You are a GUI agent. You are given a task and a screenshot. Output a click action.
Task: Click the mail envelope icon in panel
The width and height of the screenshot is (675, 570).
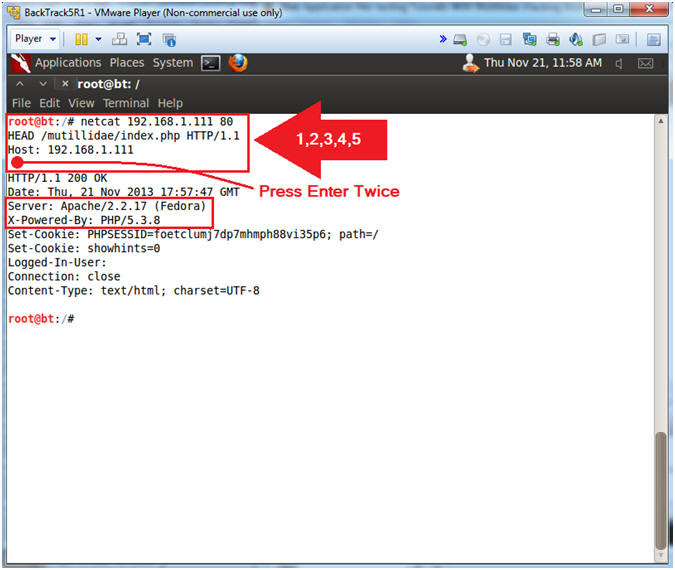645,64
